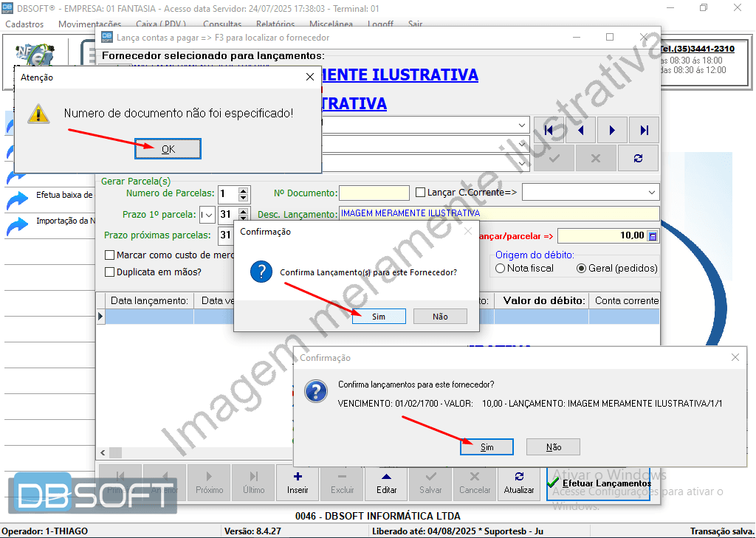Click the Inserir plus button
The width and height of the screenshot is (756, 538).
[298, 483]
